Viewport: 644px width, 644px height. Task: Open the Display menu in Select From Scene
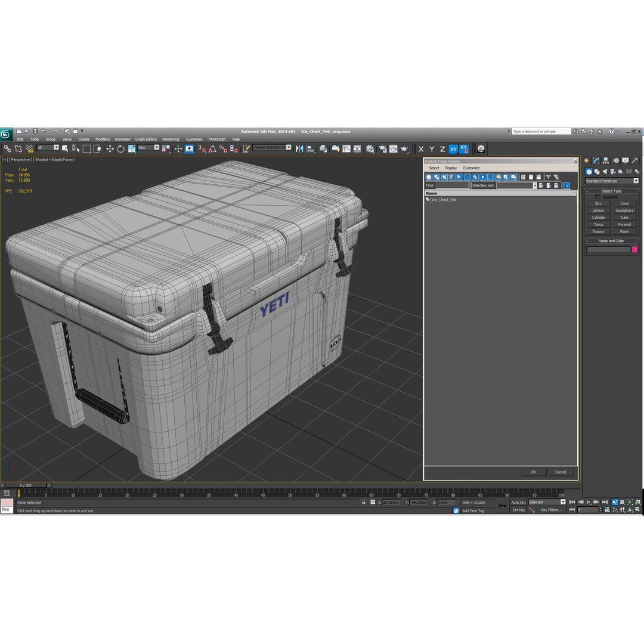(451, 168)
